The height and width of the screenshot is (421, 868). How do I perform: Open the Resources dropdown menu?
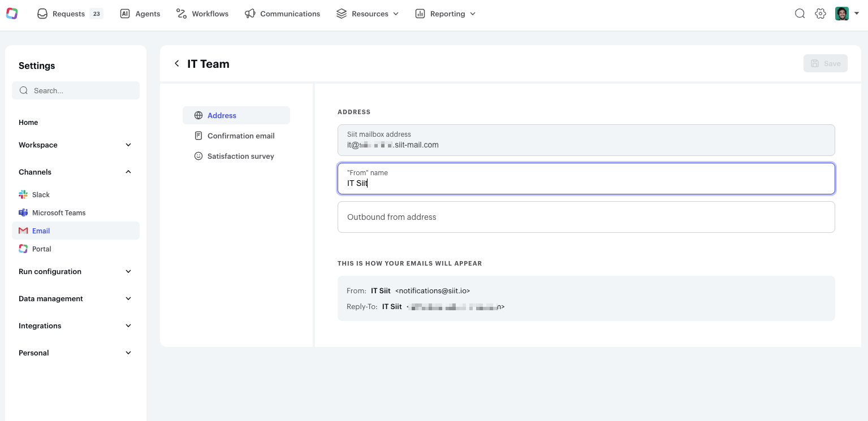pyautogui.click(x=367, y=14)
